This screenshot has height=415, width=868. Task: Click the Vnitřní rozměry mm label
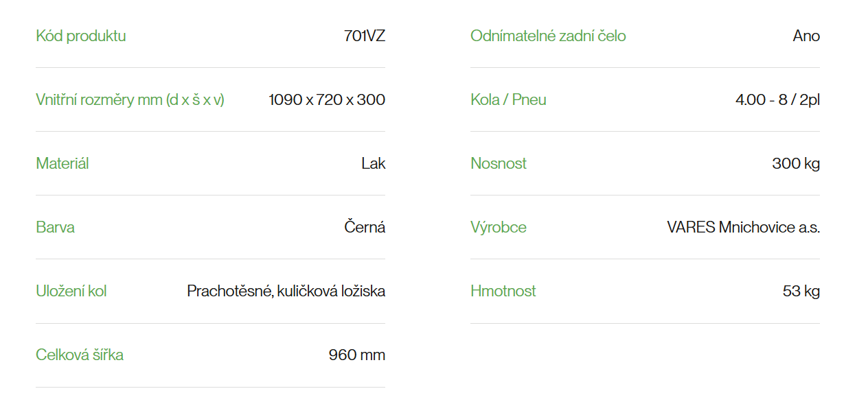click(x=130, y=99)
